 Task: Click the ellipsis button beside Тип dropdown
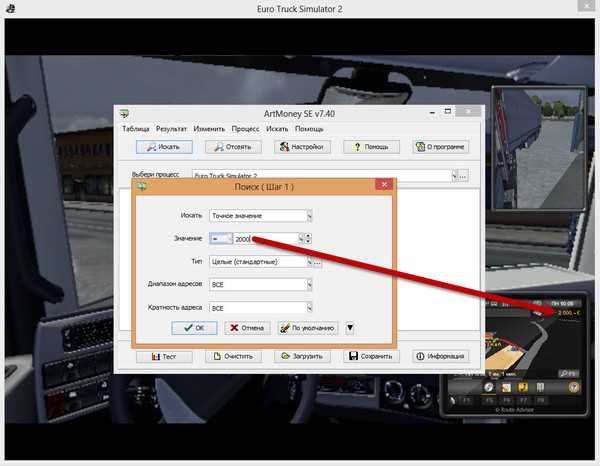tap(317, 262)
